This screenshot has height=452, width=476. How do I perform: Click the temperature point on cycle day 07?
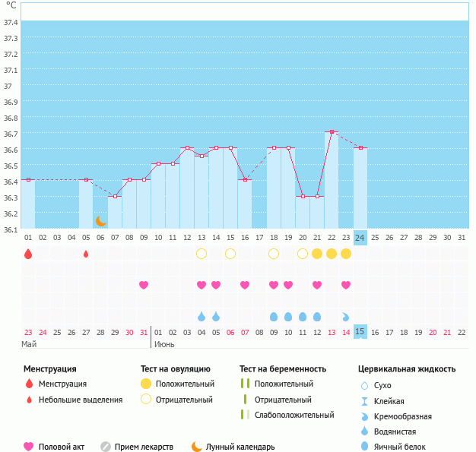click(x=115, y=196)
